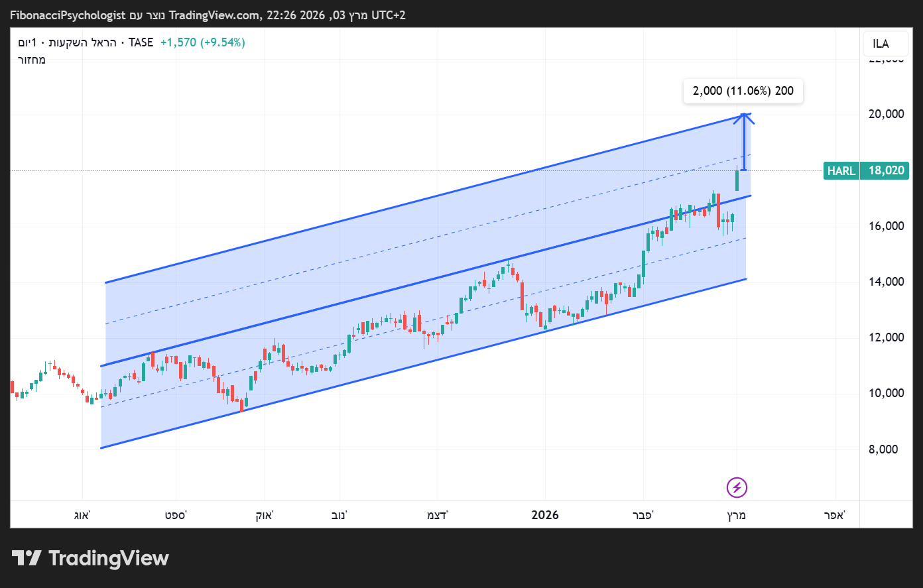Click the 'אוג month label on time axis
Viewport: 923px width, 588px height.
[82, 515]
